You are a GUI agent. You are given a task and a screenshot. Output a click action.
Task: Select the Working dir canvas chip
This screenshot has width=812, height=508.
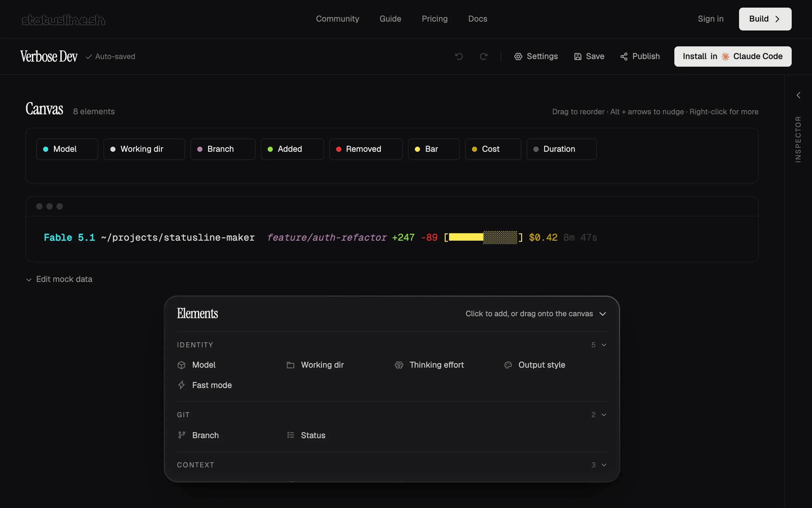(x=144, y=149)
